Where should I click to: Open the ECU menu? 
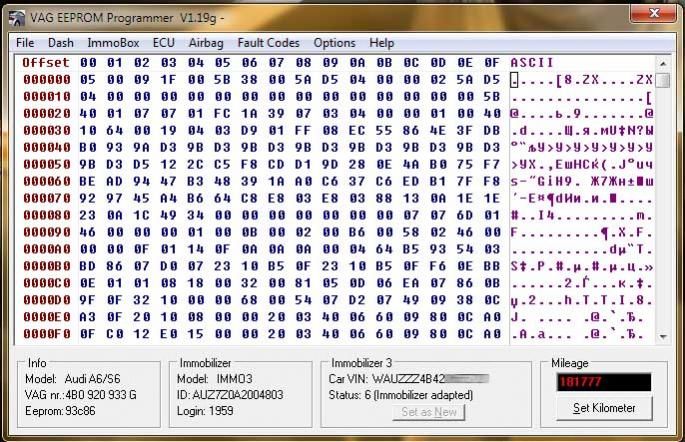pos(164,43)
